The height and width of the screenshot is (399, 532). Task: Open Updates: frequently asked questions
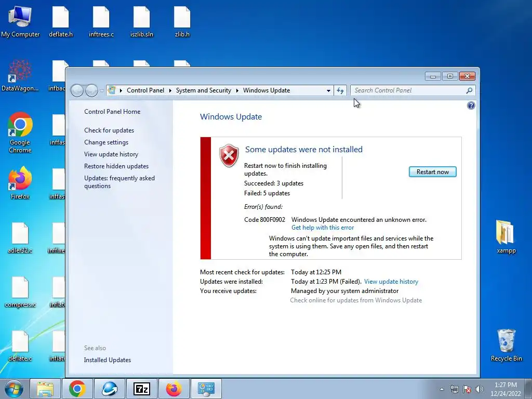(119, 182)
